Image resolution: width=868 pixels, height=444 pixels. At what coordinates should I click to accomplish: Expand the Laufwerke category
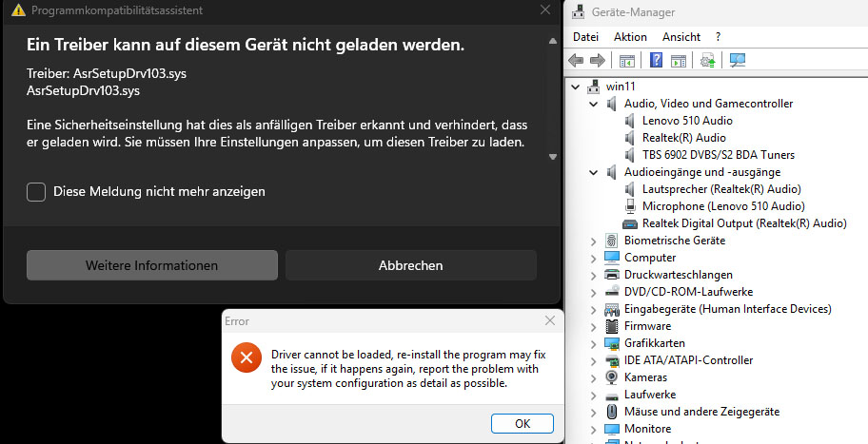594,396
